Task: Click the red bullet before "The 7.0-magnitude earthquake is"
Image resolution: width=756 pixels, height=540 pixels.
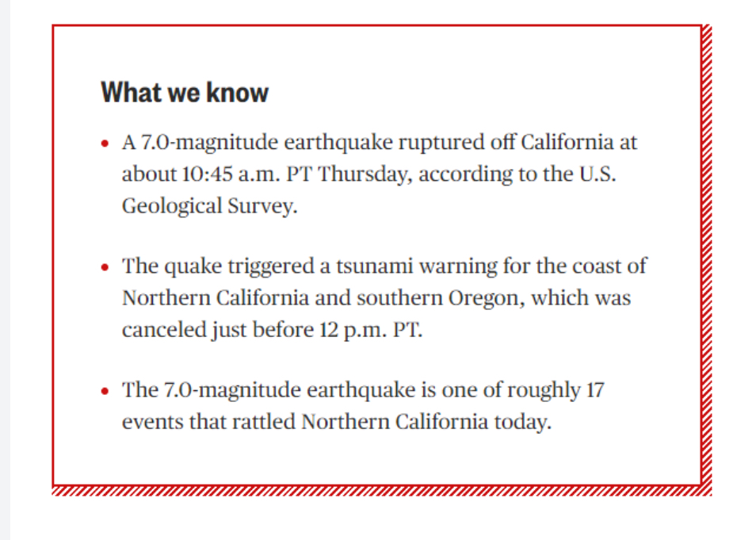Action: pos(105,390)
